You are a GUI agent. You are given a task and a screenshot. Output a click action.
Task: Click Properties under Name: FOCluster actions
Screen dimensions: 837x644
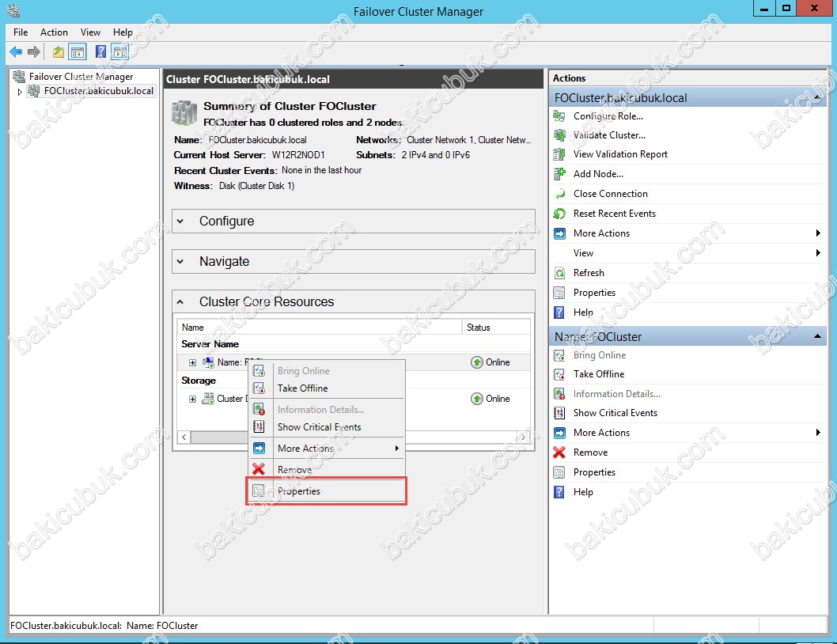tap(594, 472)
